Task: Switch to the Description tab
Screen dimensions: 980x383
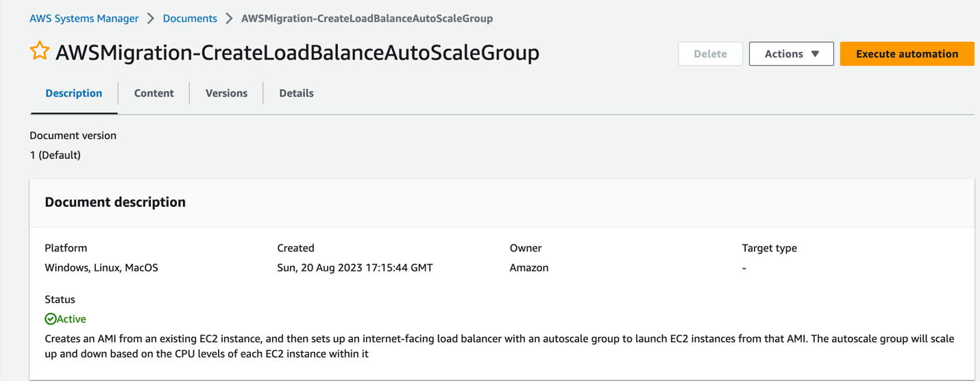Action: point(74,93)
